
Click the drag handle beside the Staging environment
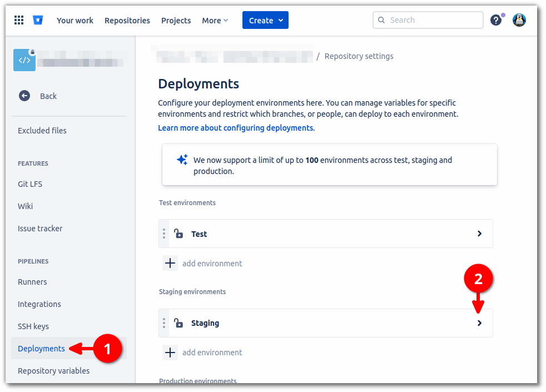[164, 322]
